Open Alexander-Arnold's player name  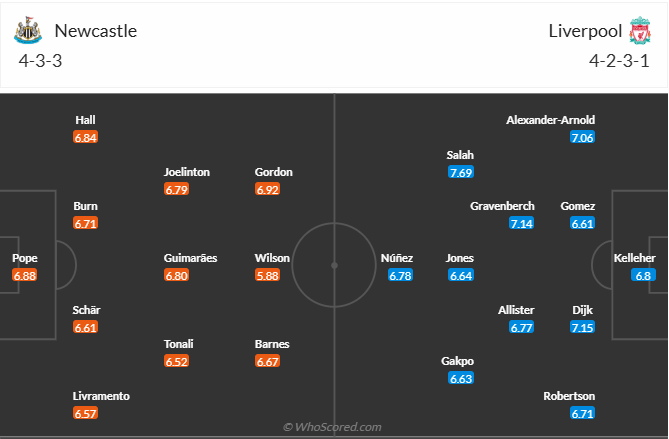[x=550, y=120]
